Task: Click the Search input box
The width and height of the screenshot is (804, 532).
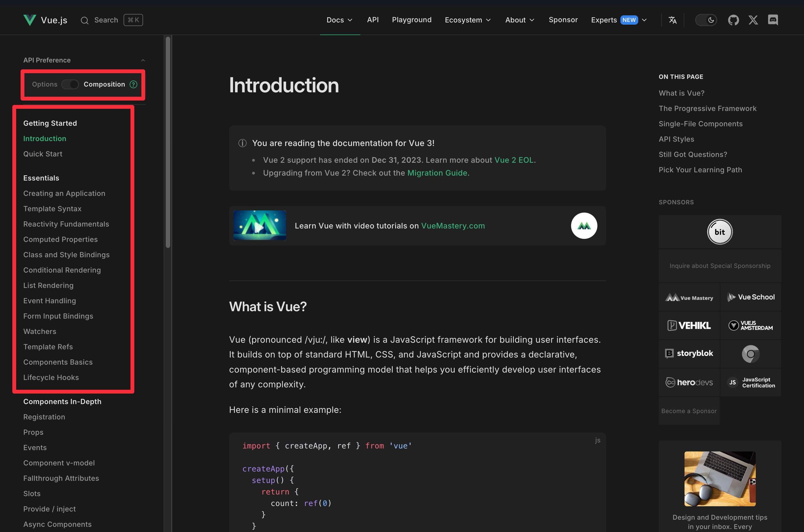Action: [112, 20]
